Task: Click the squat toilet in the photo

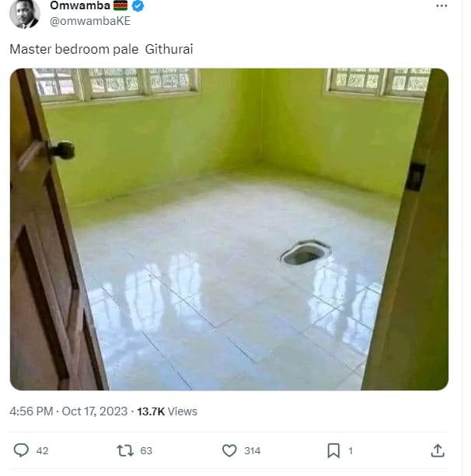Action: (305, 253)
